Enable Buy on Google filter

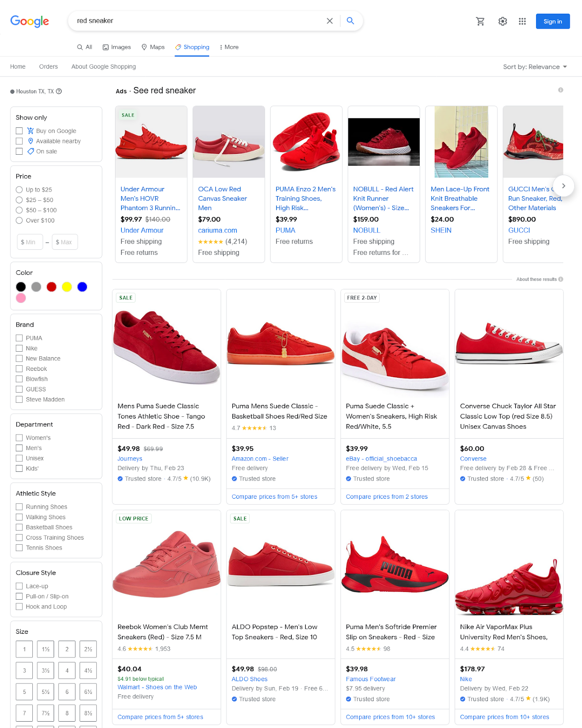coord(19,131)
